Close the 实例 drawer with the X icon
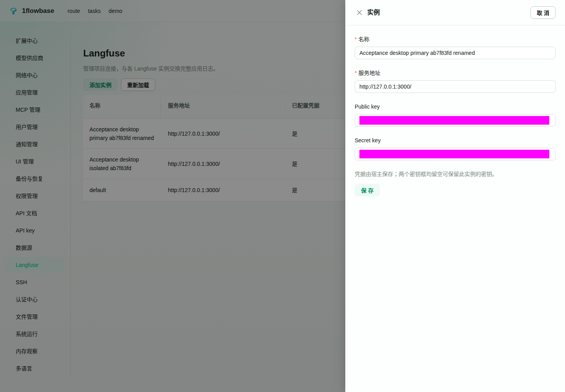The width and height of the screenshot is (565, 392). point(359,13)
